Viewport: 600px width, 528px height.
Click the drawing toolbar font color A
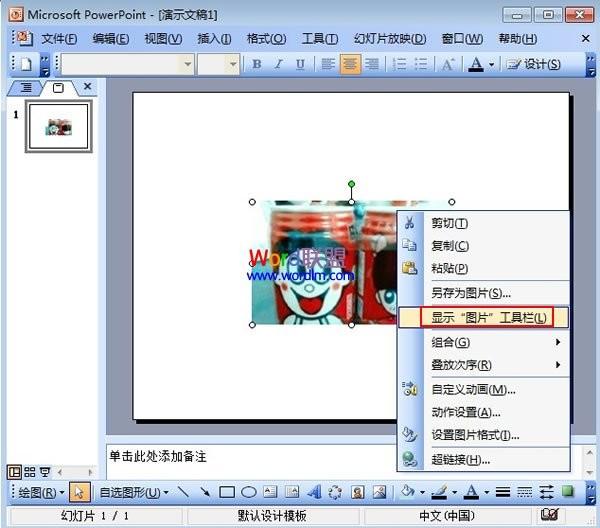472,492
